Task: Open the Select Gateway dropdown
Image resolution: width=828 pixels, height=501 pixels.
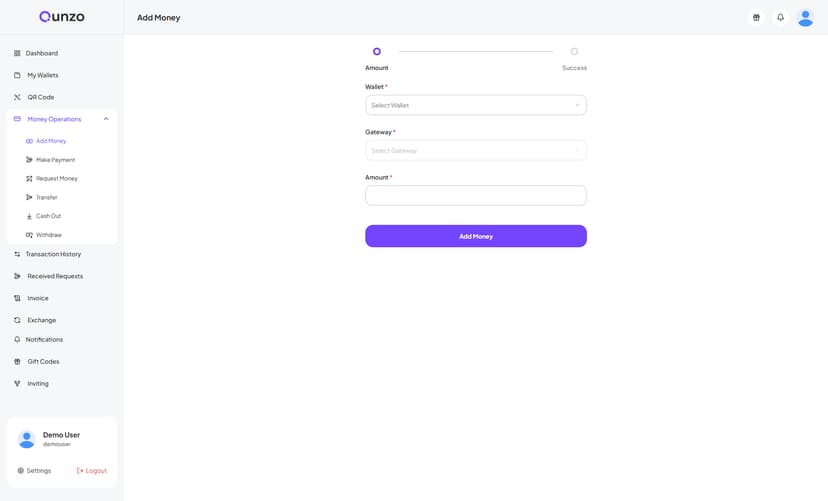Action: click(x=476, y=150)
